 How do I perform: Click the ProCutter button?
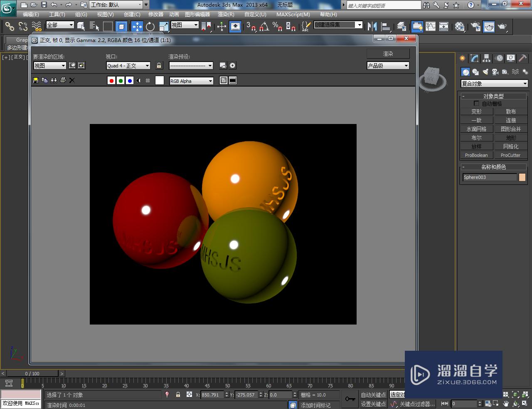[x=511, y=155]
